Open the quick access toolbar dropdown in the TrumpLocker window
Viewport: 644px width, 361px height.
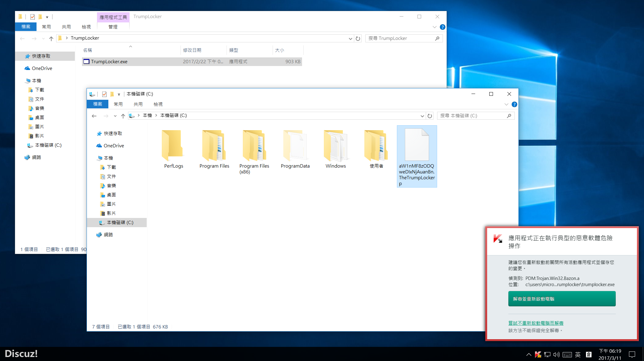tap(47, 17)
